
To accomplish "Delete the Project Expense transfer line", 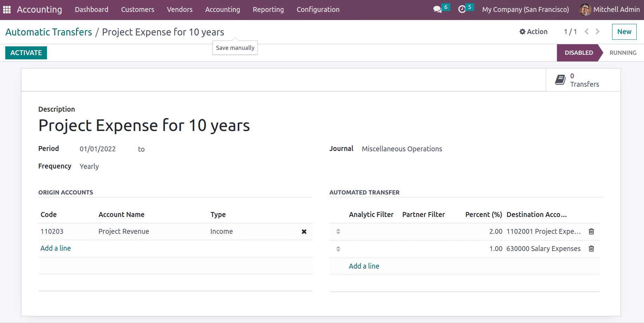I will tap(591, 231).
